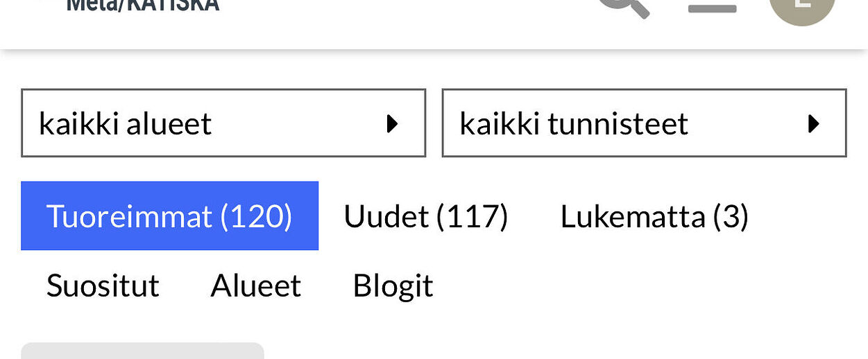
Task: Click the (117) count beside Uudet
Action: click(x=472, y=216)
